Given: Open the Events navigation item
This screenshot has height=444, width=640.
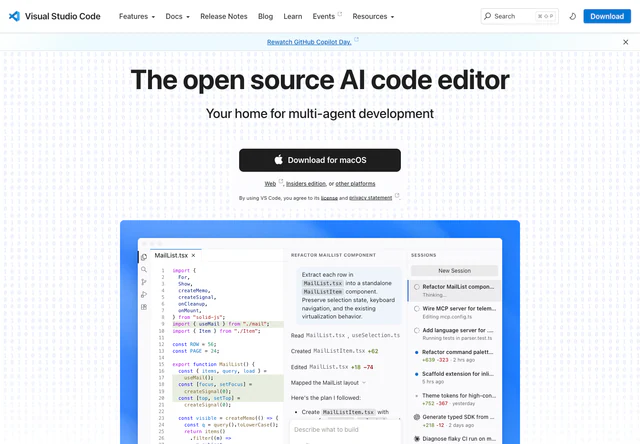Looking at the screenshot, I should coord(324,17).
